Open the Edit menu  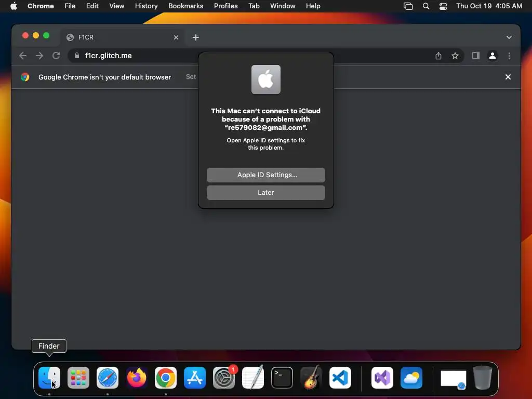[x=92, y=6]
